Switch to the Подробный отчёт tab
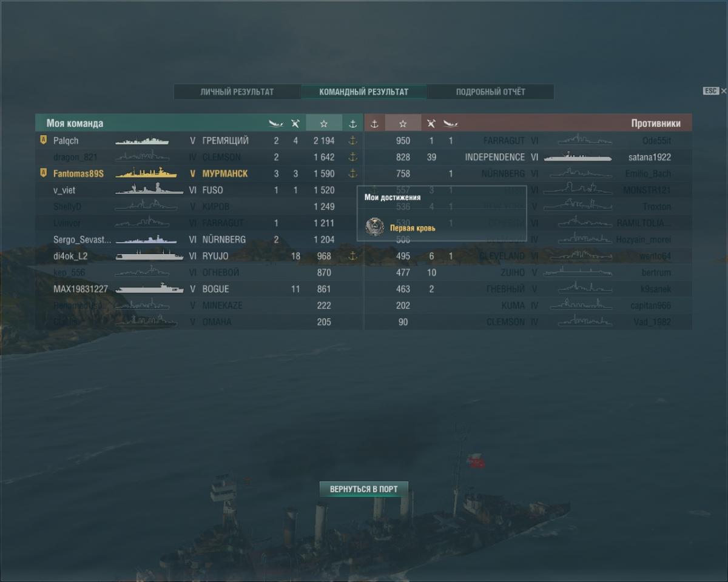728x582 pixels. (x=491, y=92)
